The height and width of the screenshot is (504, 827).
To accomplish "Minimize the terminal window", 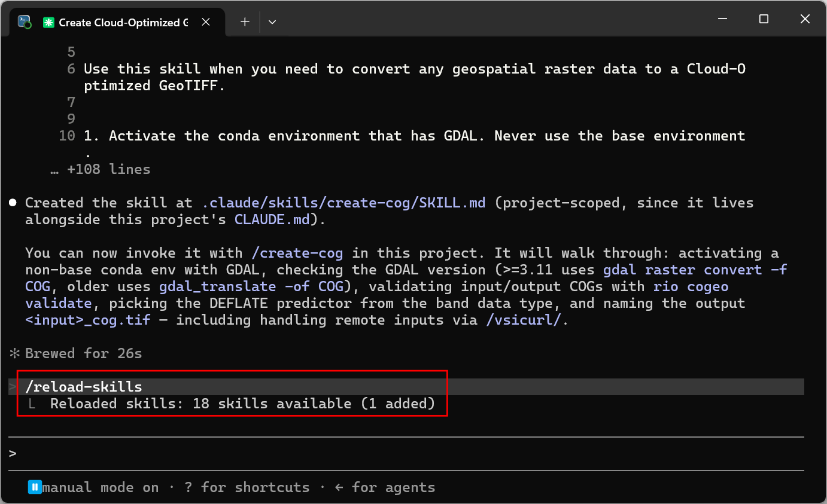I will [722, 19].
